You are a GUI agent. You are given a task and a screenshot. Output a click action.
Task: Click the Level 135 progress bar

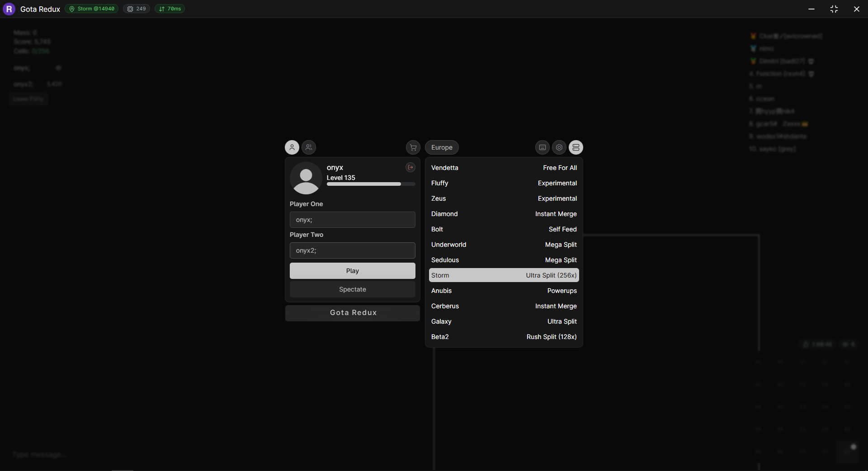[371, 184]
